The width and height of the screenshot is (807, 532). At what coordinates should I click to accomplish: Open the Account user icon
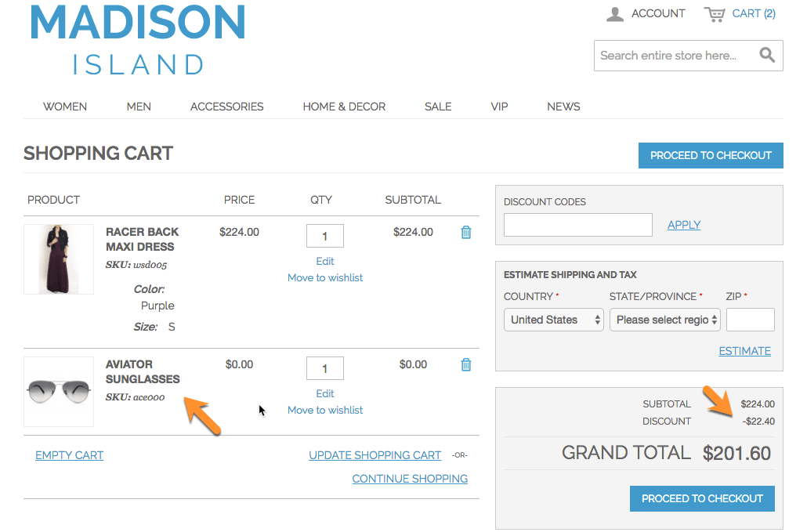pyautogui.click(x=616, y=14)
